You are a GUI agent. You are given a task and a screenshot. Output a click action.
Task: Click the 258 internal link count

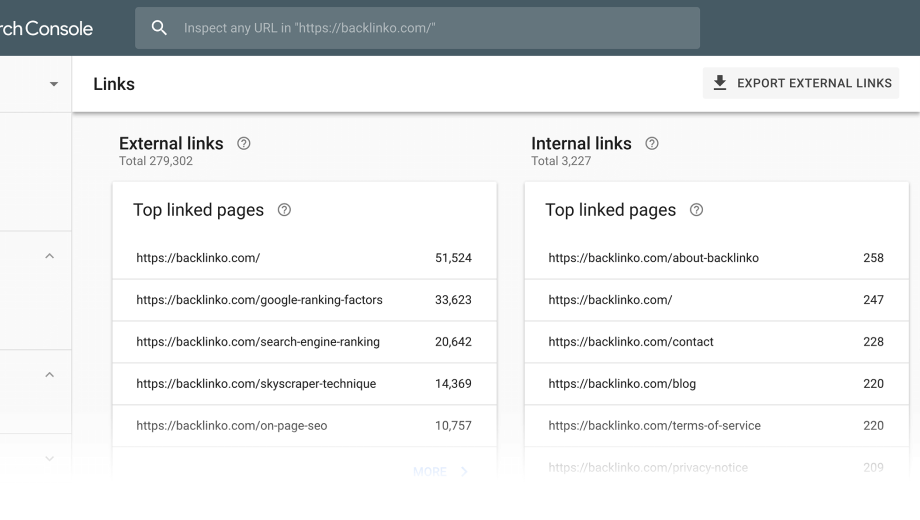pyautogui.click(x=873, y=258)
